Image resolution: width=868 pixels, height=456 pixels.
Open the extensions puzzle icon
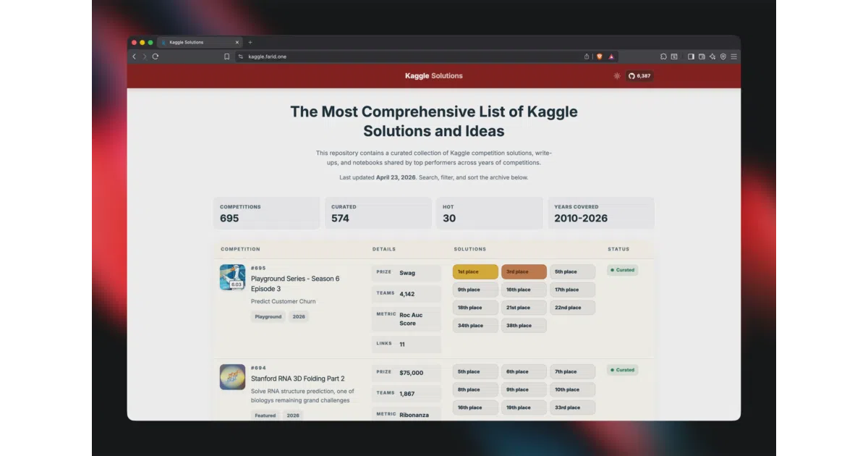(x=663, y=56)
